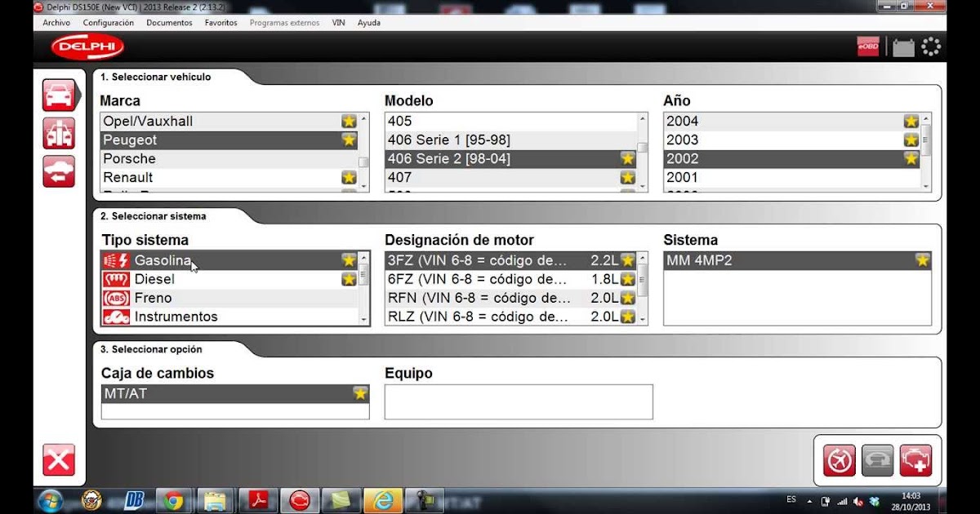Select year 2002

coord(792,158)
